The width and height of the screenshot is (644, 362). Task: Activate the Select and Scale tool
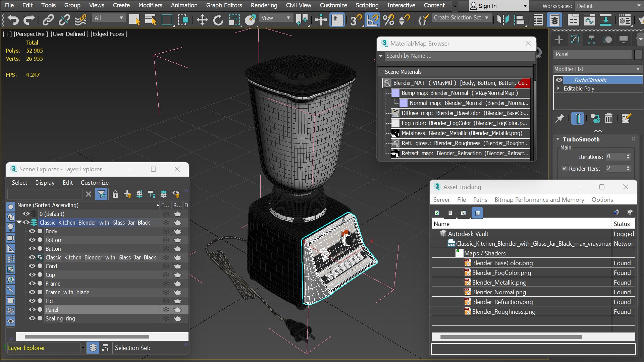[234, 20]
